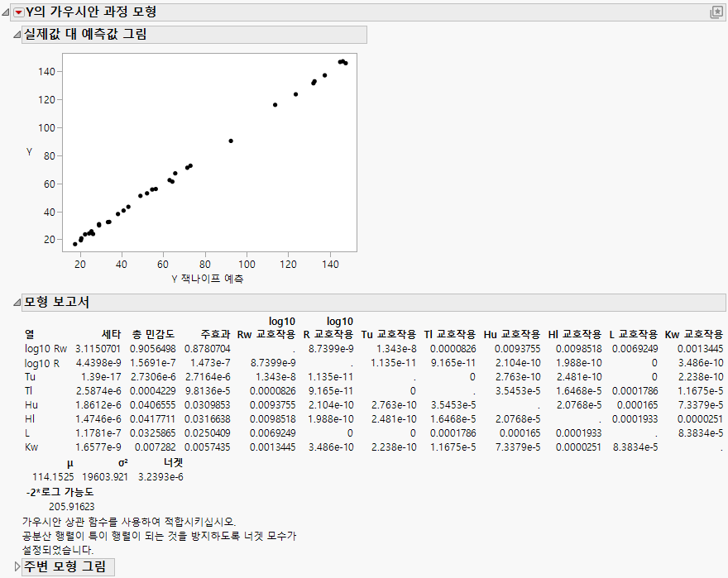This screenshot has height=578, width=728.
Task: Open the red triangle menu of the Gaussian process report
Action: (17, 13)
